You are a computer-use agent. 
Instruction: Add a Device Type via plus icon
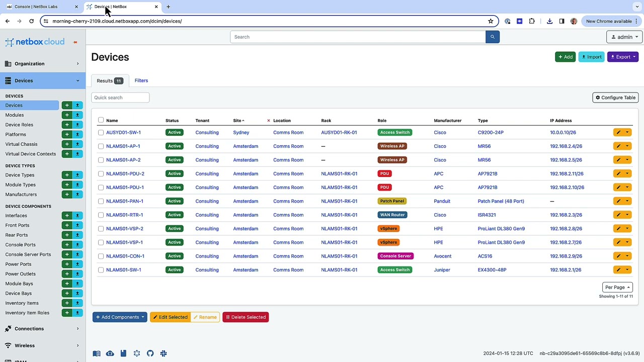[67, 175]
